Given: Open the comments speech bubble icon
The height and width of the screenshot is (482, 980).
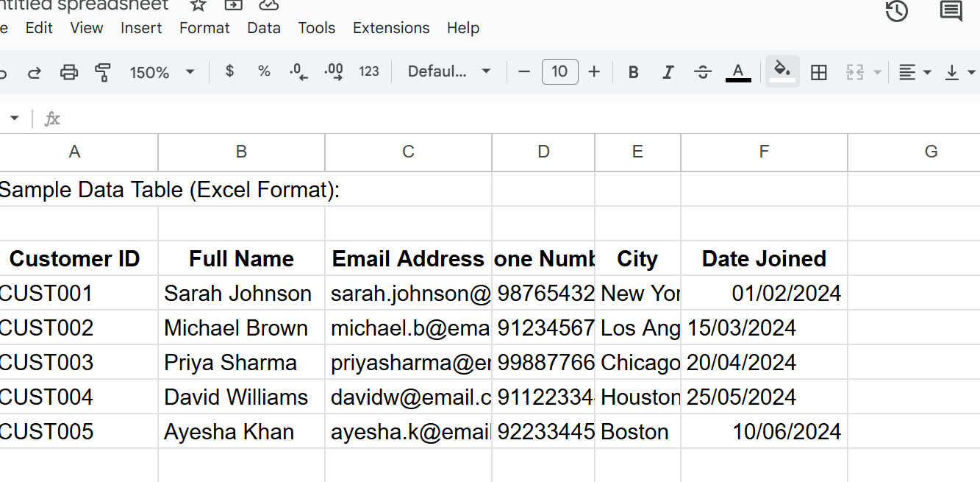Looking at the screenshot, I should coord(951,11).
